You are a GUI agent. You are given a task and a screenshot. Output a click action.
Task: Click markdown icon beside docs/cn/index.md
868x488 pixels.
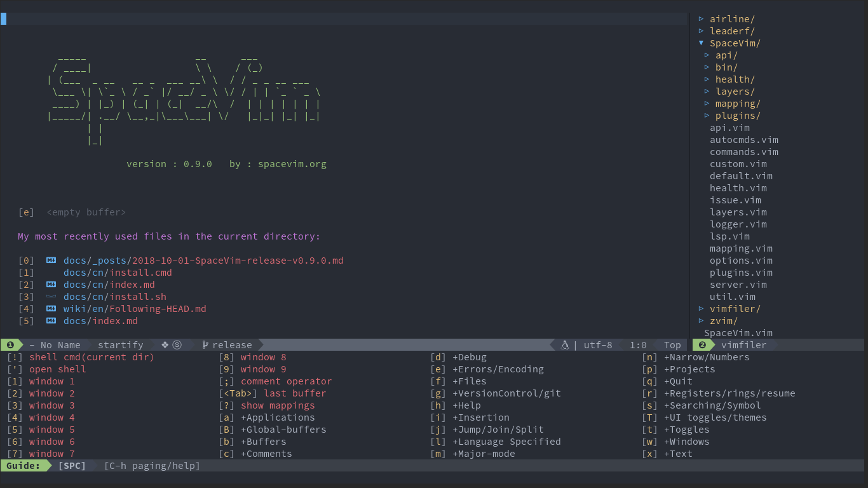click(x=51, y=285)
